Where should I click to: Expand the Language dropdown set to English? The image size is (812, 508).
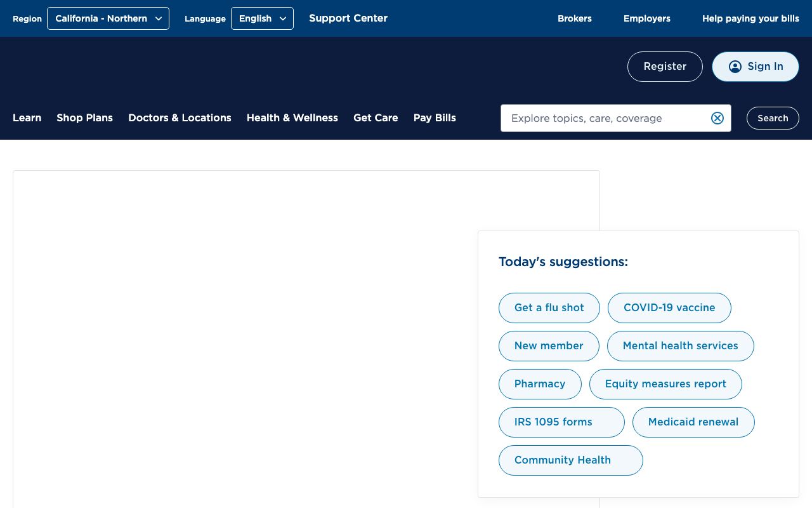click(x=262, y=18)
